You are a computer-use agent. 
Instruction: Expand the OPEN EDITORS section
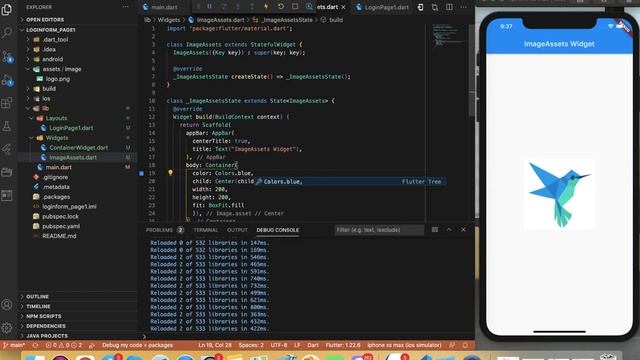point(45,20)
